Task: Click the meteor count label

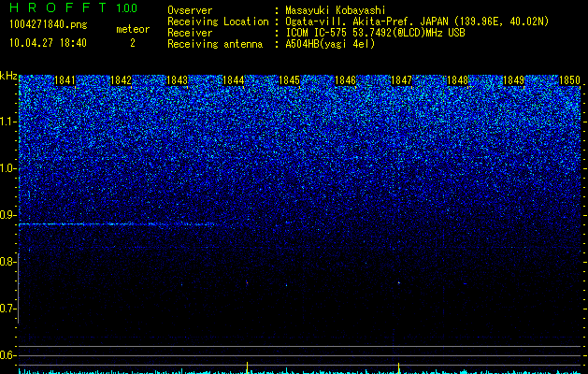Action: click(x=133, y=29)
